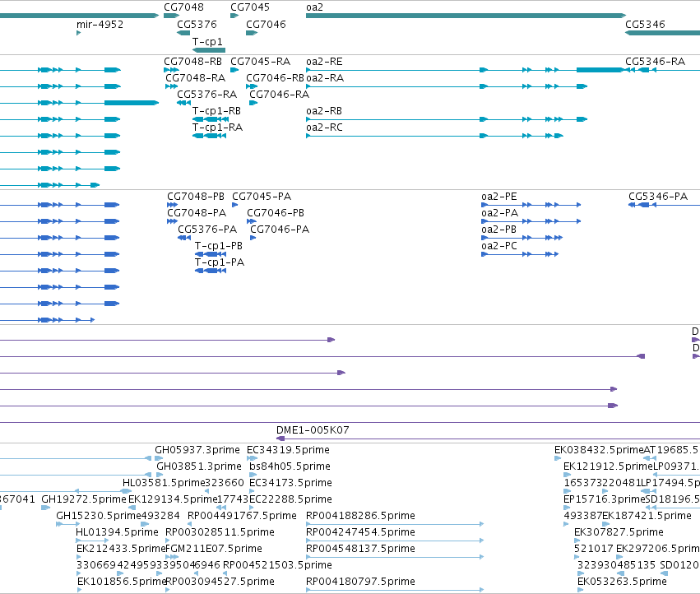700x594 pixels.
Task: Click the long oa2 gene span bar
Action: pos(466,16)
